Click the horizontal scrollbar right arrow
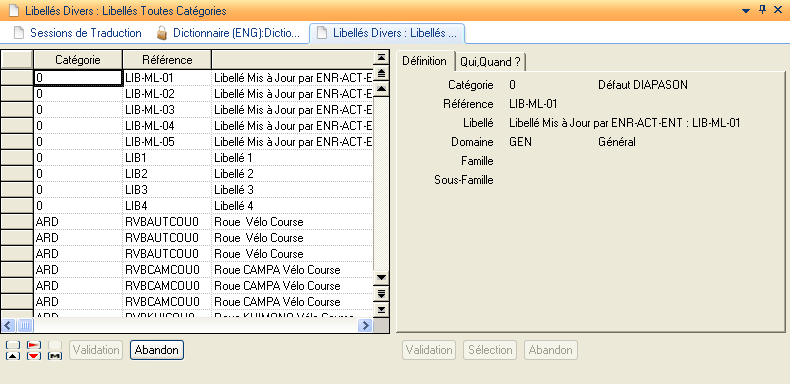Viewport: 790px width, 384px height. coord(365,326)
